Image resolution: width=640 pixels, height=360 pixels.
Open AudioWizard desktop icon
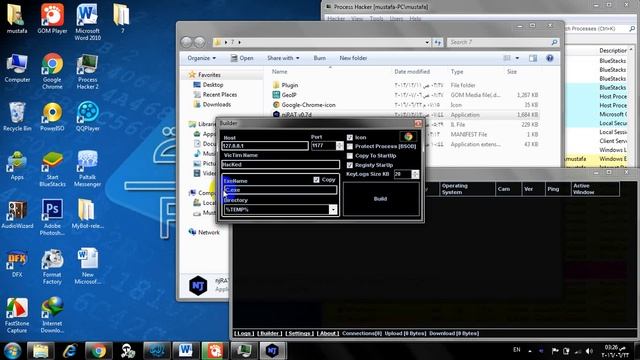pos(17,214)
